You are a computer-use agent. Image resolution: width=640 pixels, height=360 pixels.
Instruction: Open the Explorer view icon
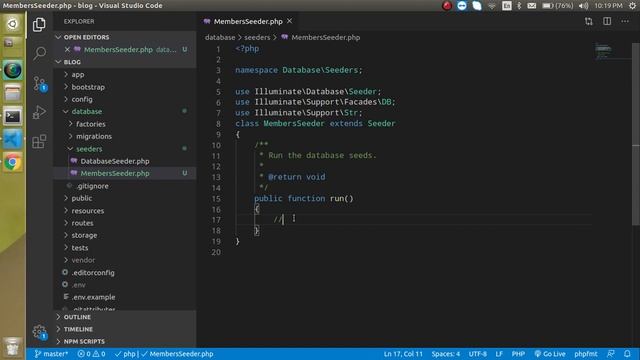pyautogui.click(x=39, y=24)
